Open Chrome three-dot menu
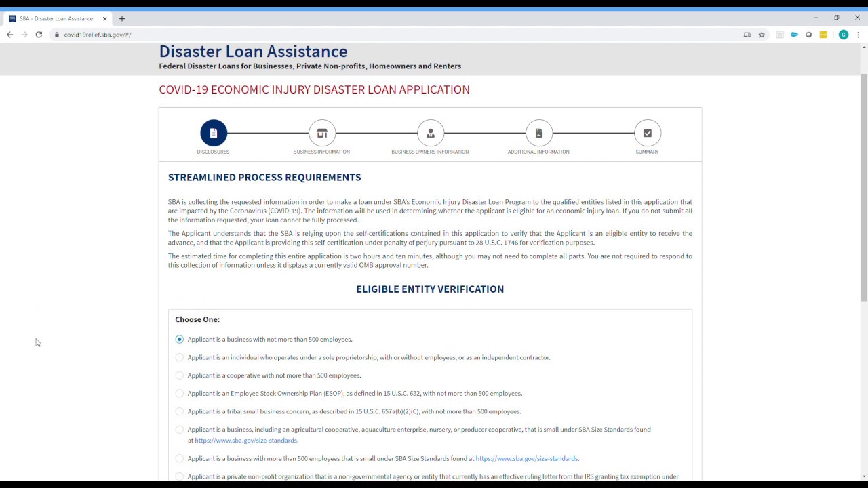This screenshot has height=488, width=868. pyautogui.click(x=859, y=35)
